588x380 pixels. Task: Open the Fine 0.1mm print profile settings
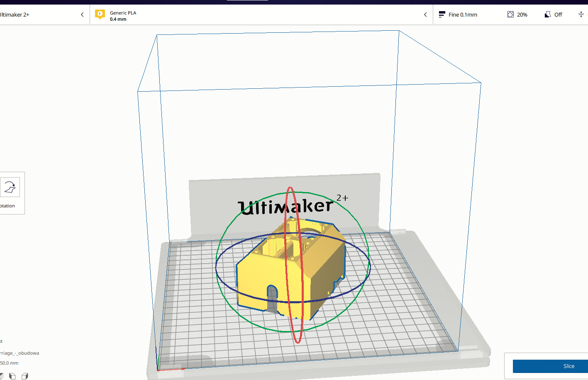(463, 15)
